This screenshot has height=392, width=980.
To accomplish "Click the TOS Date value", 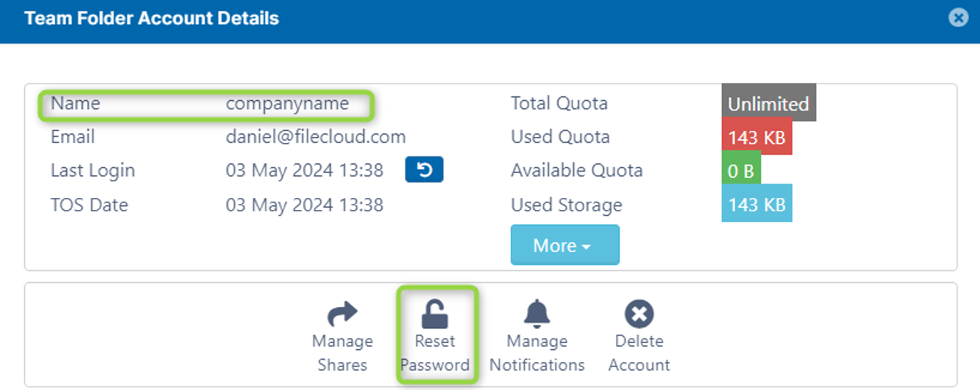I will point(305,205).
